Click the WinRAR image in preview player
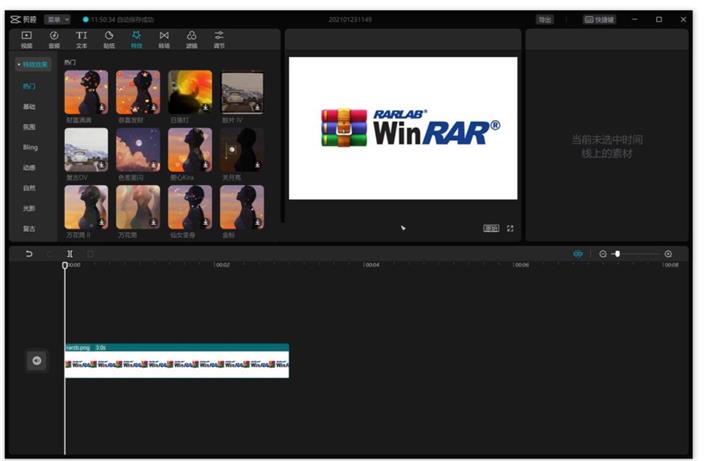Image resolution: width=728 pixels, height=461 pixels. pos(403,129)
